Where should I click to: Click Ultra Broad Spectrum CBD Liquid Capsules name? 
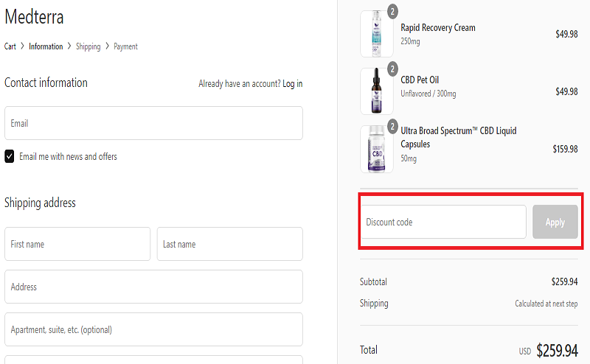point(459,137)
